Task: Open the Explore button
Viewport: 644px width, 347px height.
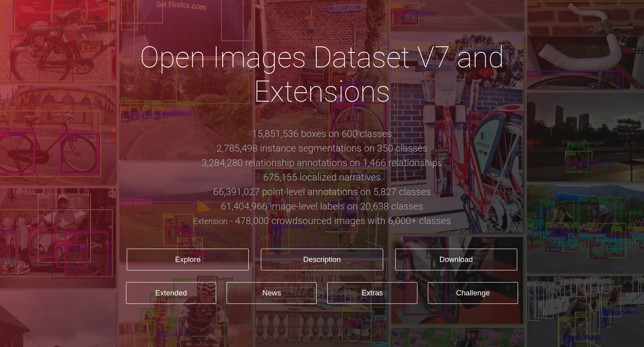Action: (x=188, y=260)
